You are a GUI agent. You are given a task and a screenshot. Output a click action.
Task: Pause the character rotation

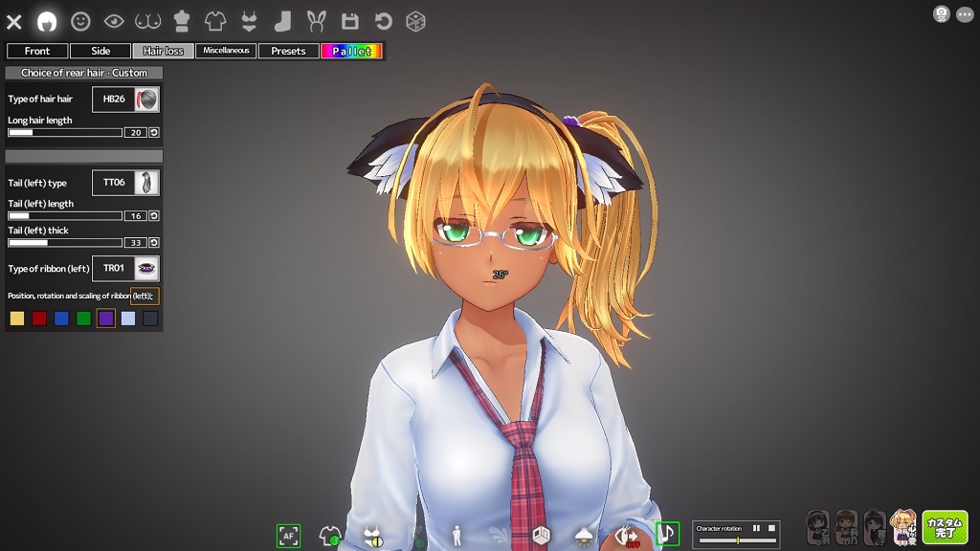(756, 528)
